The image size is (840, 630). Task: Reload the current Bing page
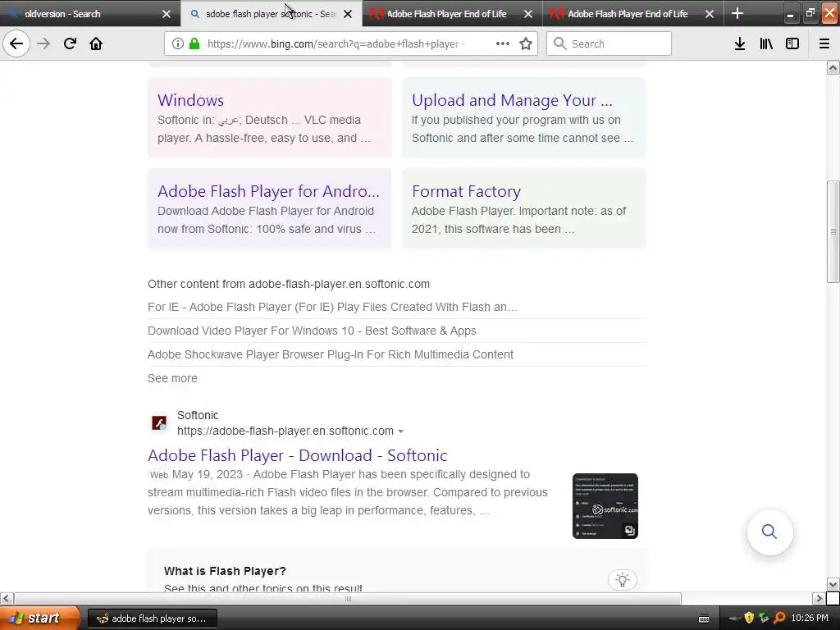pos(70,43)
